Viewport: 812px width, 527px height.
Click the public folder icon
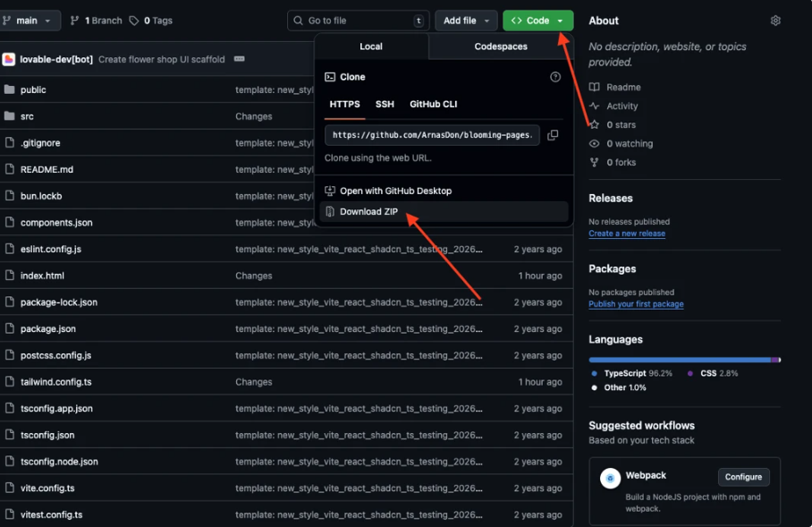pos(9,89)
